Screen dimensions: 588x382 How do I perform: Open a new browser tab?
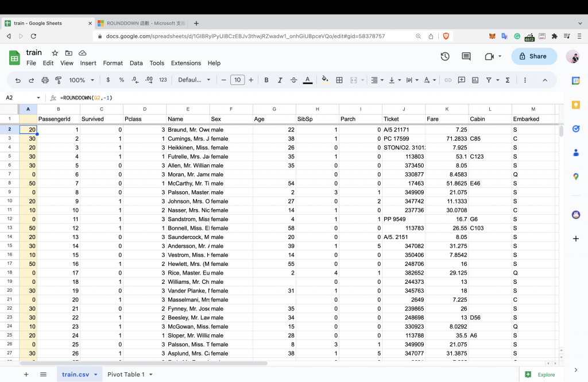click(196, 24)
